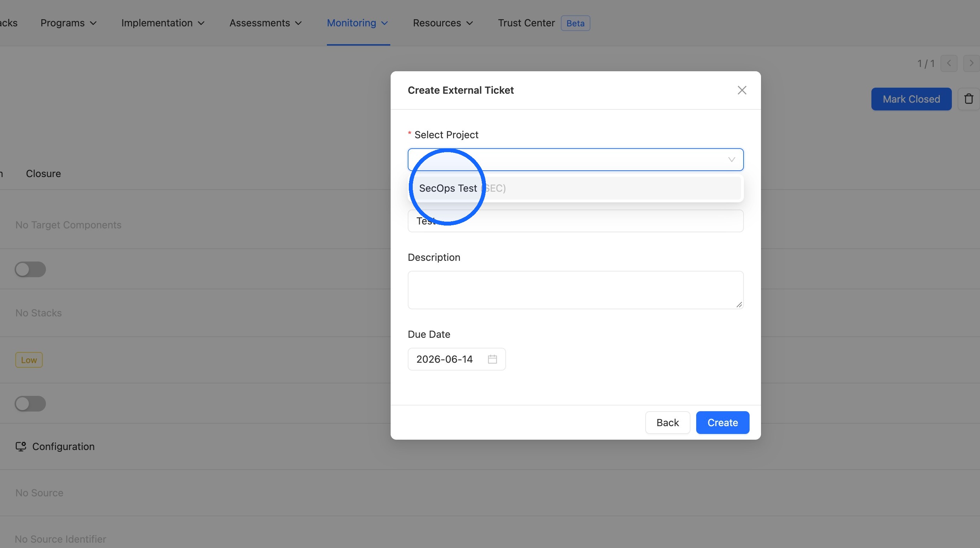Open the Programs menu

tap(68, 23)
